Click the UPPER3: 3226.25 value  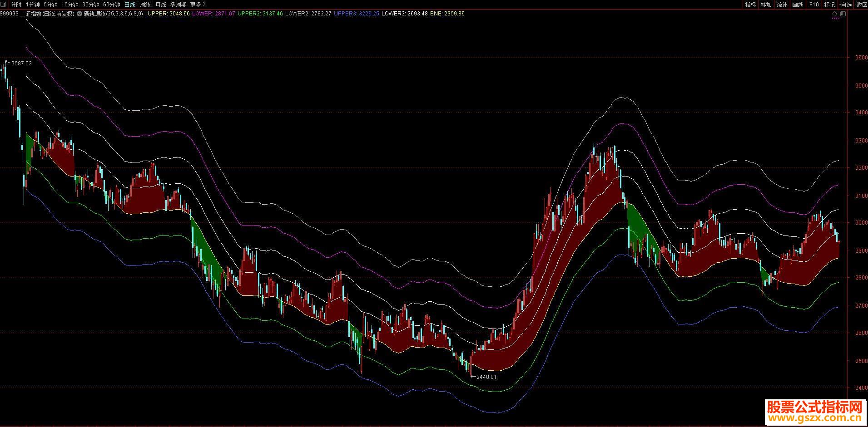click(357, 14)
